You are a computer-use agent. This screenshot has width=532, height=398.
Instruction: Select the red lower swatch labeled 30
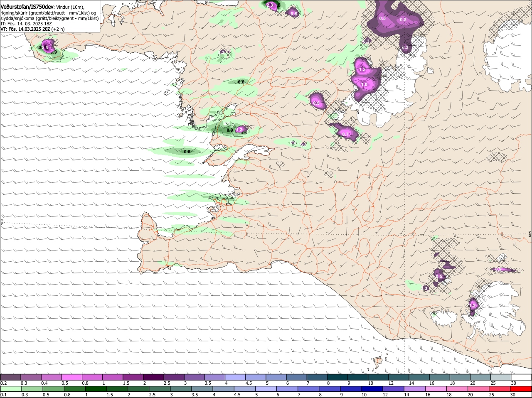pos(521,389)
